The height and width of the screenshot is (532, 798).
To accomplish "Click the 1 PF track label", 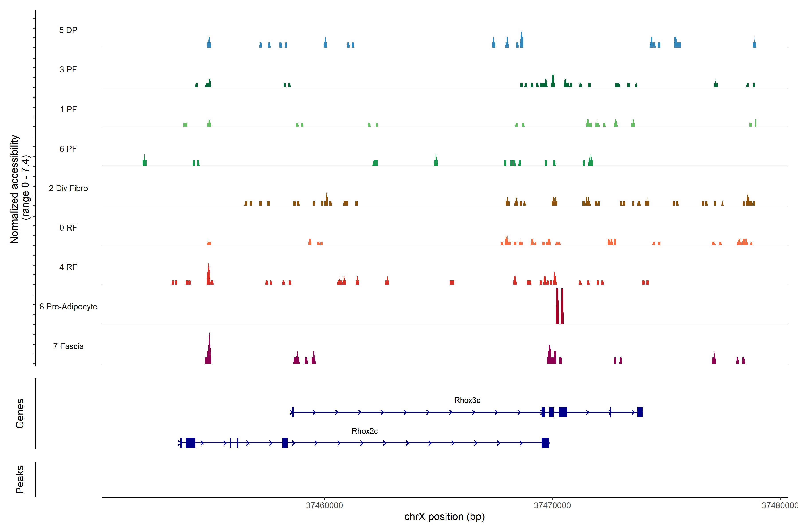I will point(68,109).
